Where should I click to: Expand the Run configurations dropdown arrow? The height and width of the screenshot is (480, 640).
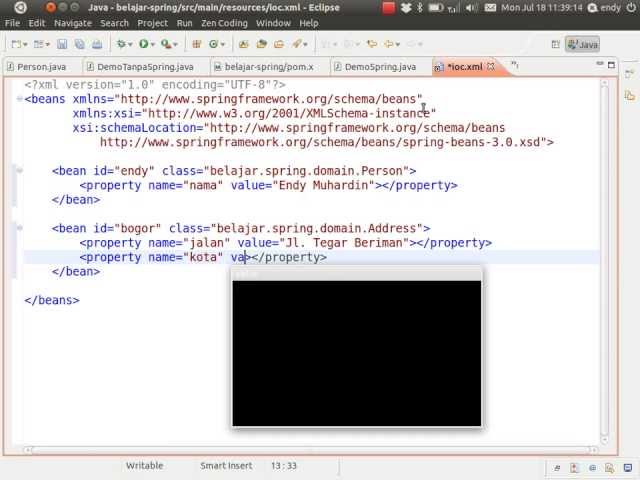click(x=153, y=44)
